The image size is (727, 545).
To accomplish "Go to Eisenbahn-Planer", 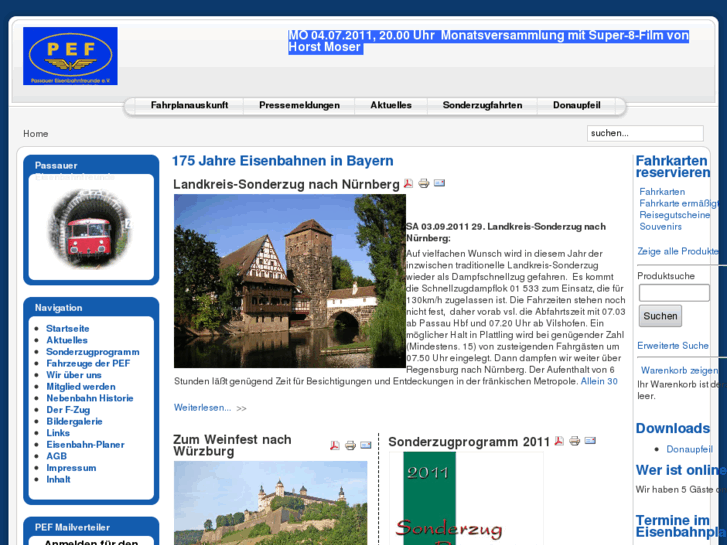I will click(x=85, y=444).
